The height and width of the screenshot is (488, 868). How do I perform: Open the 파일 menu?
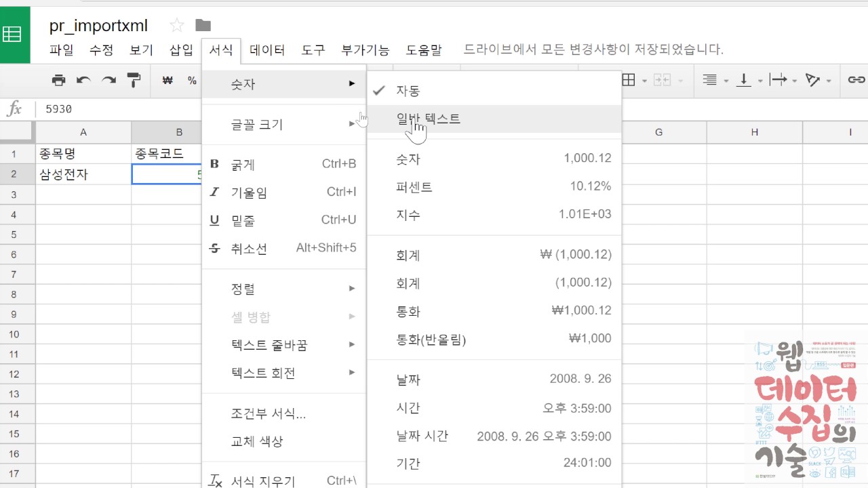click(62, 50)
